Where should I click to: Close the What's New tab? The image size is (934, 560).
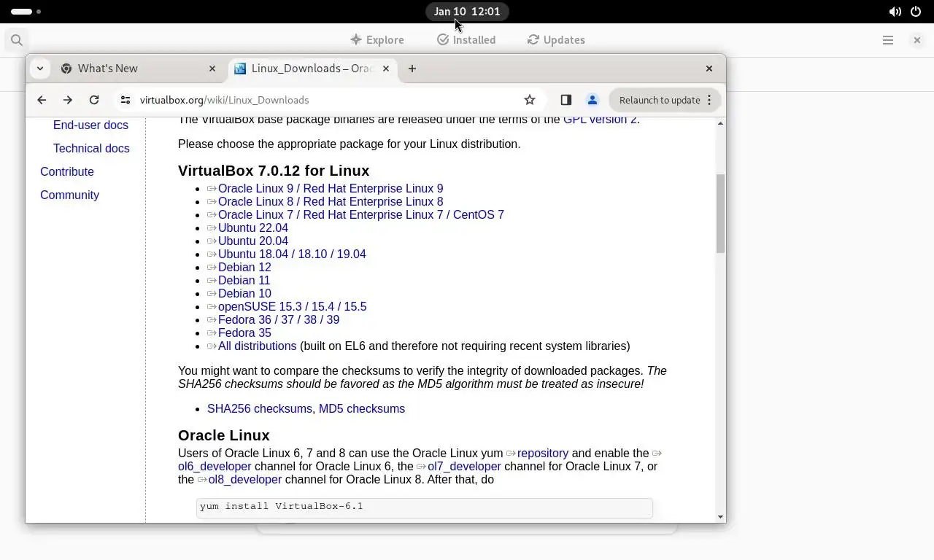(x=212, y=69)
